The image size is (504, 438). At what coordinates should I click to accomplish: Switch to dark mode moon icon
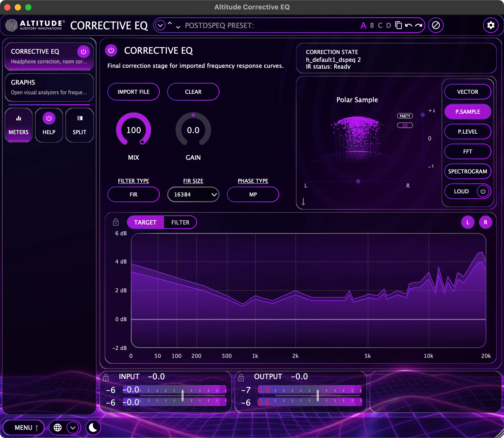(93, 428)
